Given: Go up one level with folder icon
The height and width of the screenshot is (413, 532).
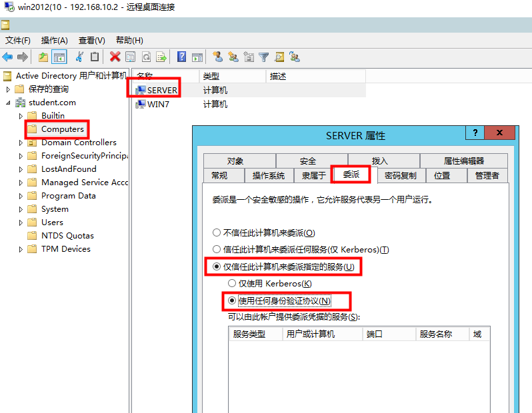Looking at the screenshot, I should (x=43, y=57).
